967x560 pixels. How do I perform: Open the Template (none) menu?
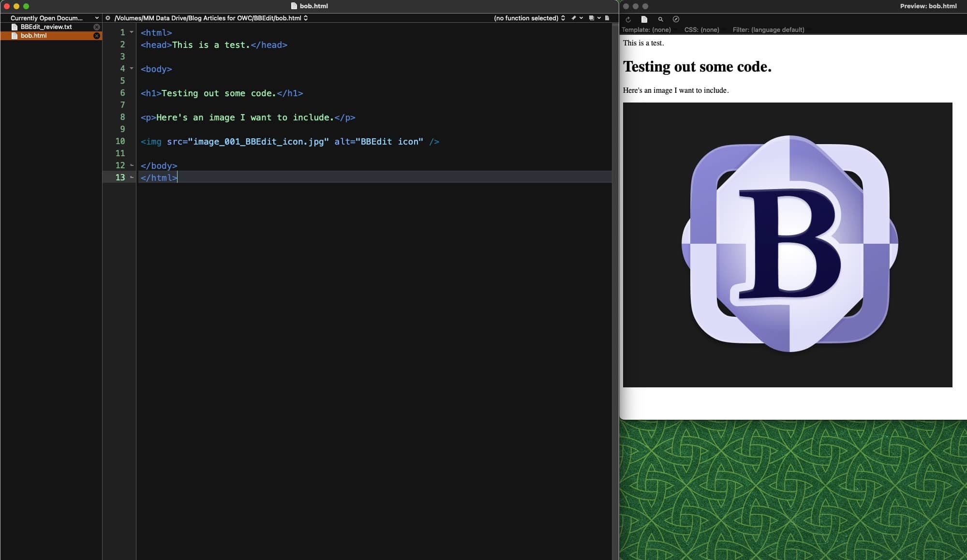point(646,29)
